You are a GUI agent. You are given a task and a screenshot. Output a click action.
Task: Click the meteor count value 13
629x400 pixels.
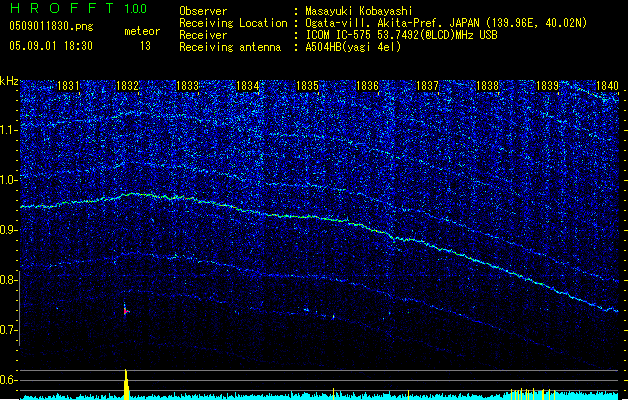click(145, 46)
